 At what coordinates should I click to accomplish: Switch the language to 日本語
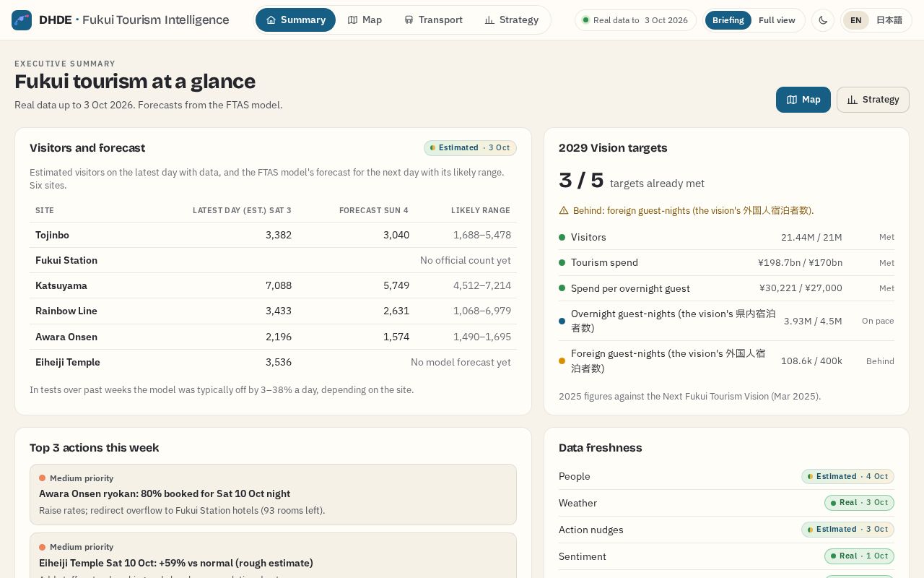889,20
